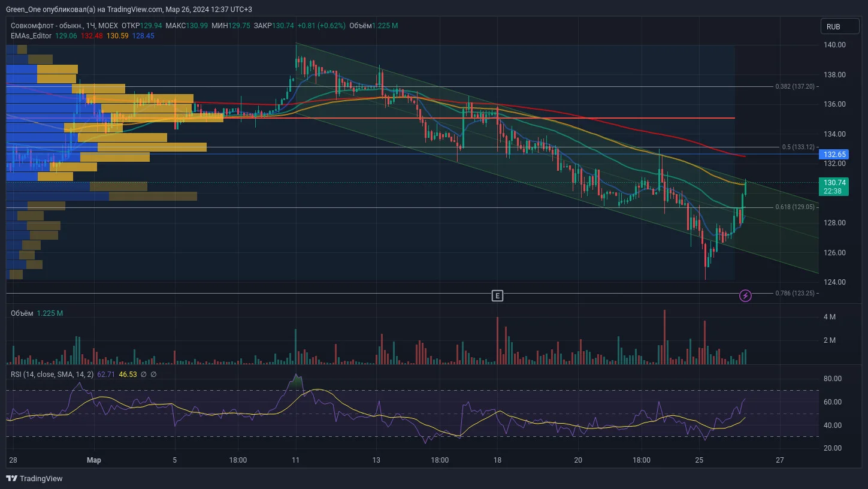The image size is (868, 489).
Task: Click the 11 date label on time axis
Action: (295, 460)
